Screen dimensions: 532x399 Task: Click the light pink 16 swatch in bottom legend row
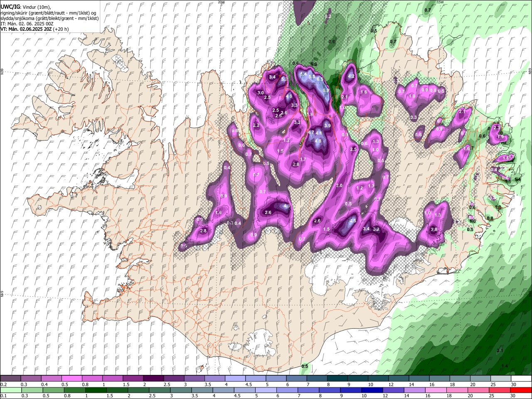coord(436,390)
